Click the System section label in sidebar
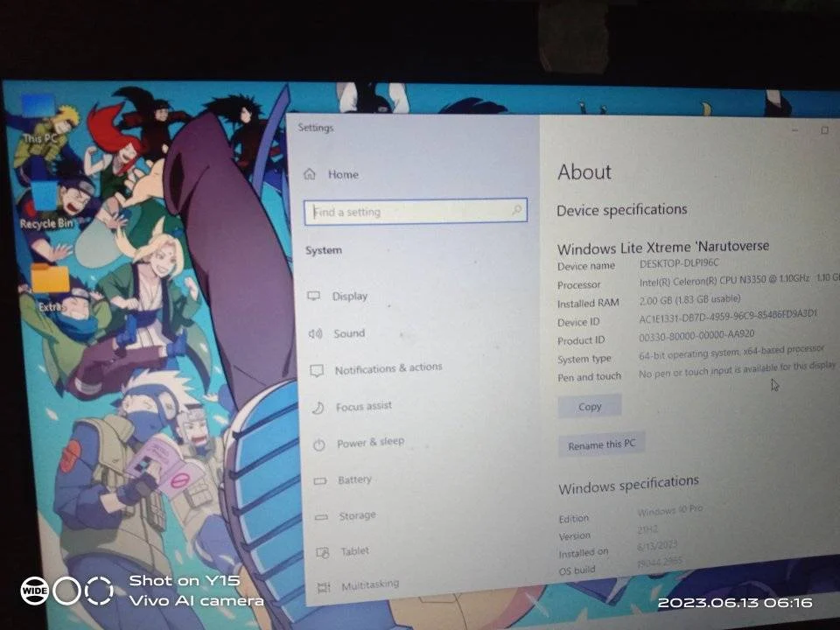840x630 pixels. tap(324, 250)
